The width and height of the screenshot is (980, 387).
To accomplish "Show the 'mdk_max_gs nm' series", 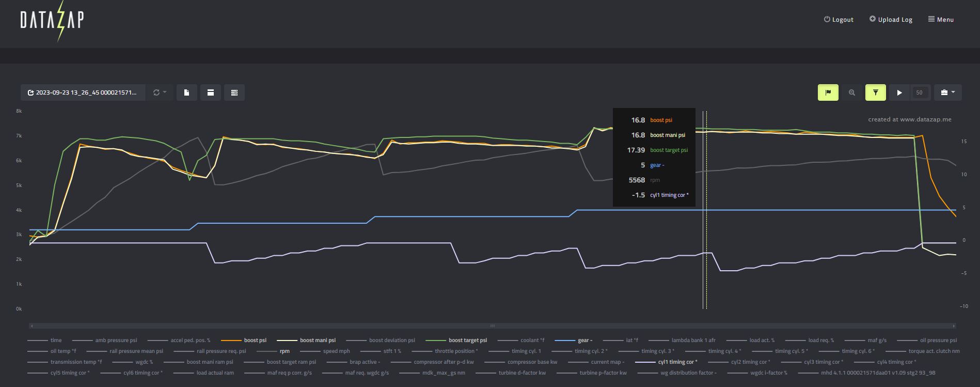I will 432,373.
